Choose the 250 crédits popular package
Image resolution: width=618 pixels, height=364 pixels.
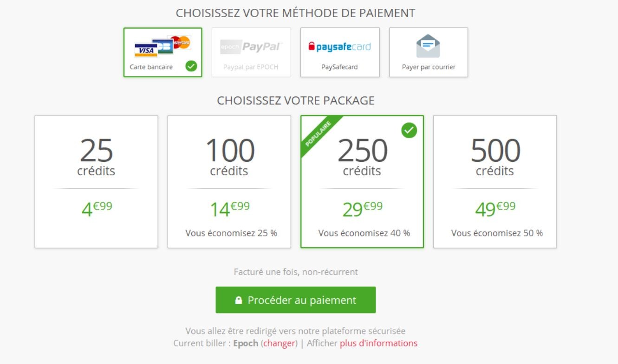[362, 181]
